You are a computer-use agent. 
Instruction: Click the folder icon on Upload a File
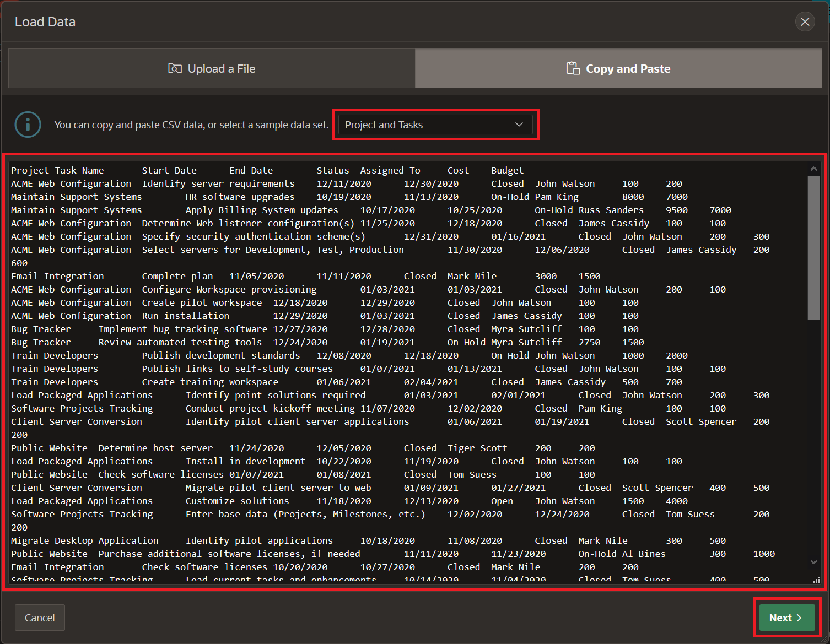point(175,68)
